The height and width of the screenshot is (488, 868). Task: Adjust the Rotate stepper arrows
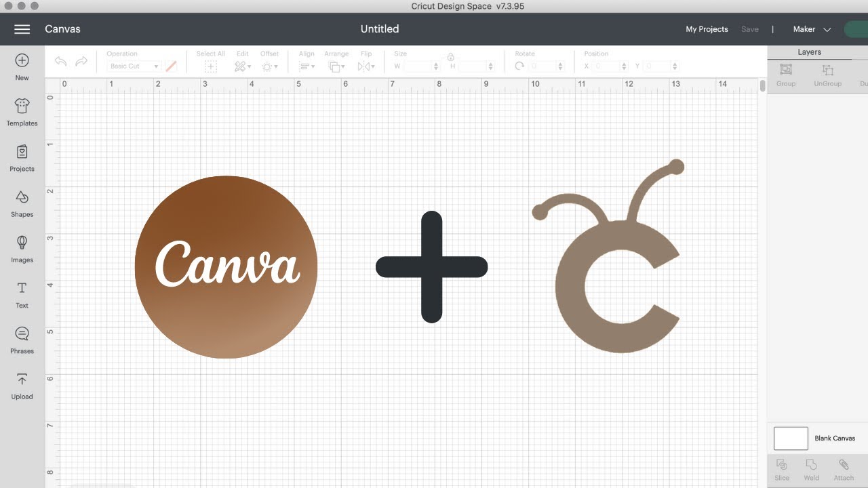tap(560, 66)
